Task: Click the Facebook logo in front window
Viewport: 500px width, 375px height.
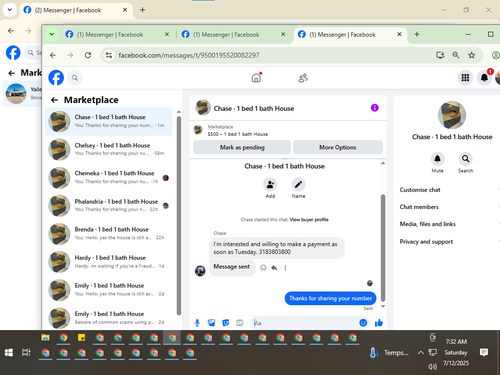Action: coord(56,78)
